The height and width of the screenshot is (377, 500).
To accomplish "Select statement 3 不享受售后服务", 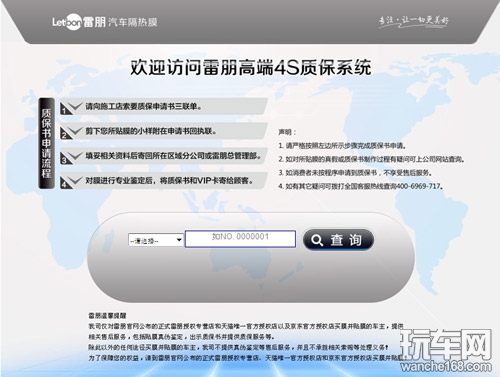I will [x=356, y=173].
